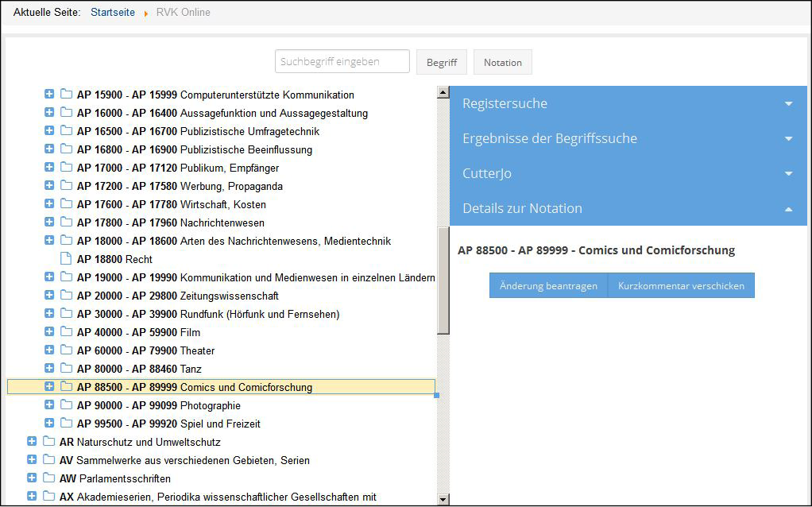
Task: Open the Registersuche accordion panel
Action: coord(628,103)
